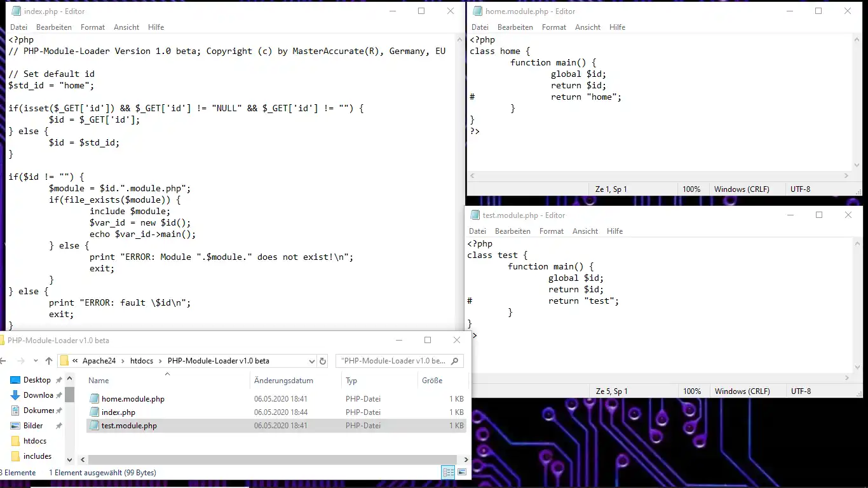
Task: Switch Explorer to large icons view
Action: coord(462,472)
